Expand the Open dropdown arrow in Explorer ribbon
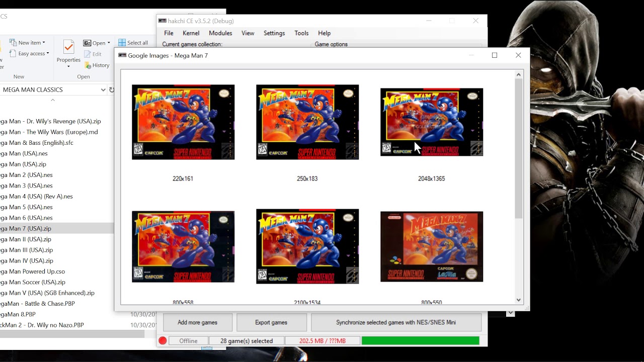644x362 pixels. 109,43
